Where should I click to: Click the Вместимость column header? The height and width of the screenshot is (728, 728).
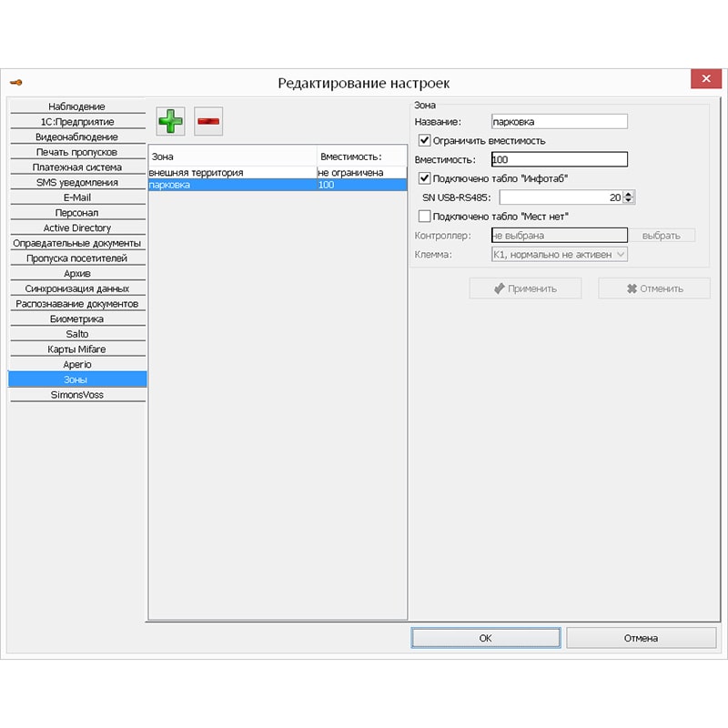(360, 156)
